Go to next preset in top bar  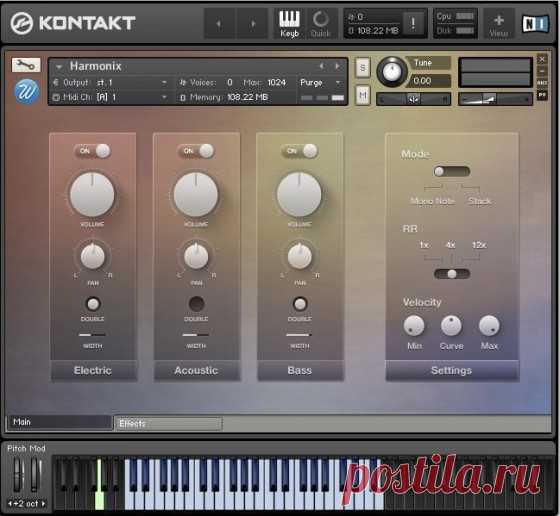(253, 24)
